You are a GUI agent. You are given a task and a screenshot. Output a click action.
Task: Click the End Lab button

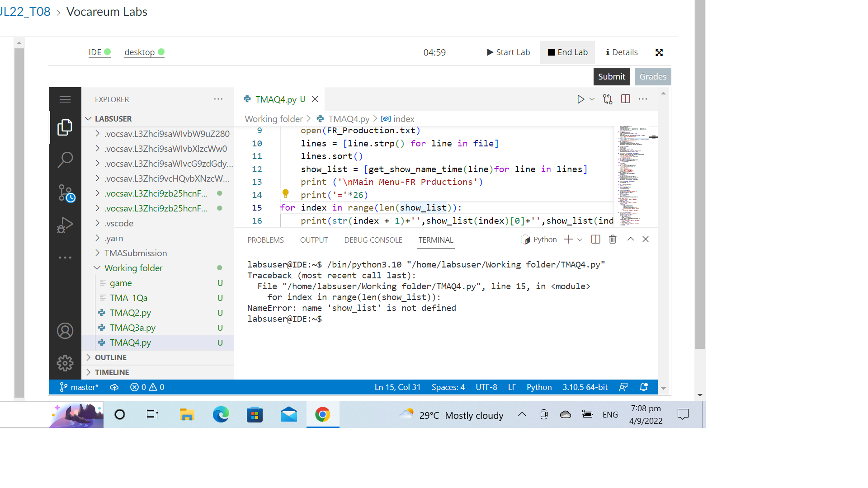pyautogui.click(x=567, y=52)
